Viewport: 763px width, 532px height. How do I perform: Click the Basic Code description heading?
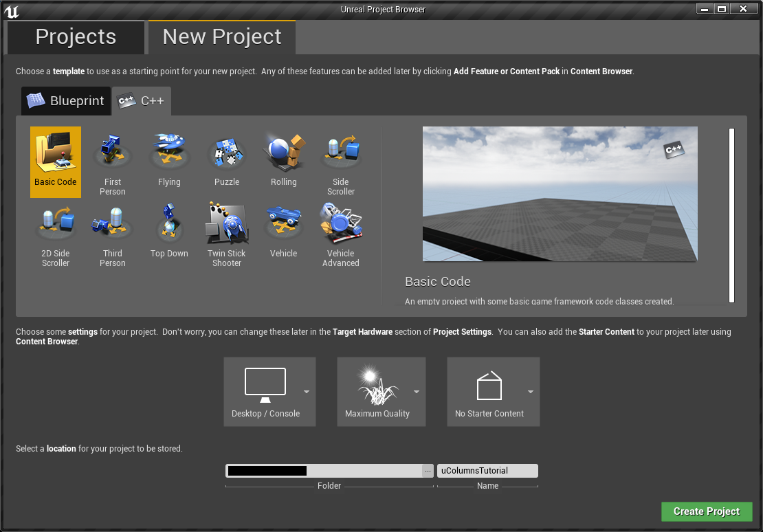pos(437,282)
